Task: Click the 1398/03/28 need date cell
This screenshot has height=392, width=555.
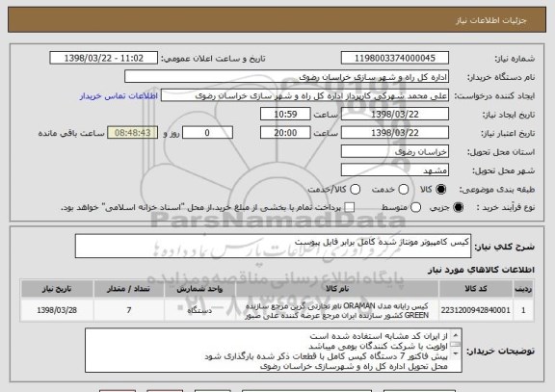Action: coord(57,310)
